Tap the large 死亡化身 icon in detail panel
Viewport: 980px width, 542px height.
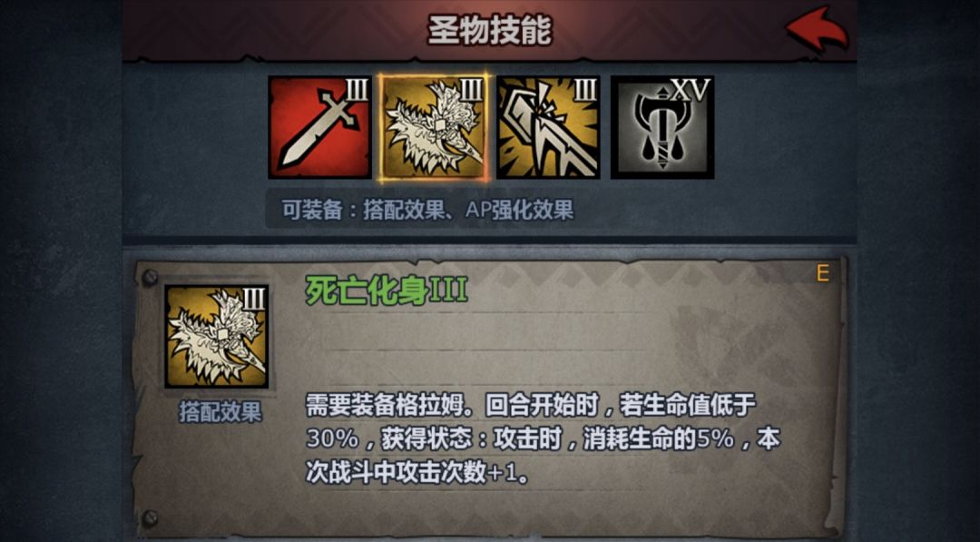point(217,336)
